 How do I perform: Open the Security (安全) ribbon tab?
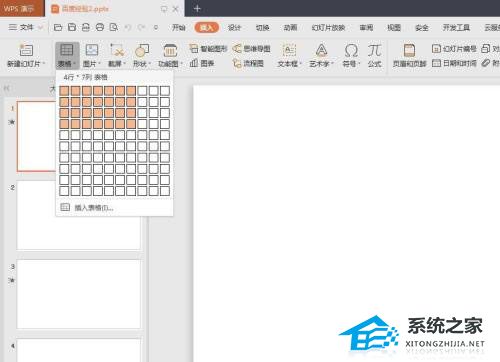pyautogui.click(x=422, y=27)
